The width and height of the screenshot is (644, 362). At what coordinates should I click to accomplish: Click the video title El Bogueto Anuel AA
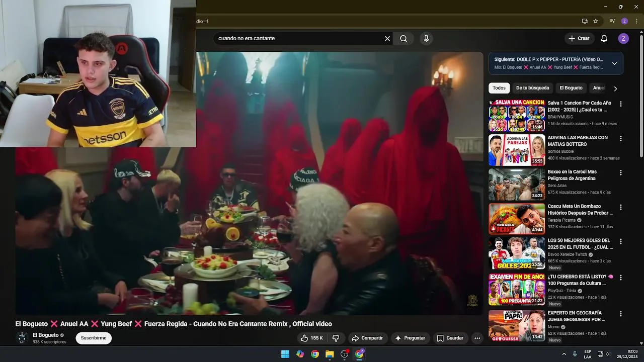(174, 324)
